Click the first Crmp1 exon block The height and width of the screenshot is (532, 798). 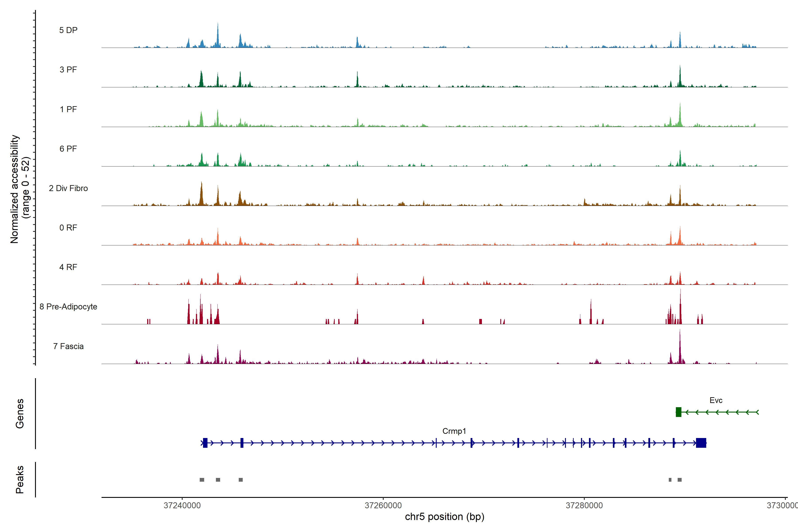(x=205, y=443)
